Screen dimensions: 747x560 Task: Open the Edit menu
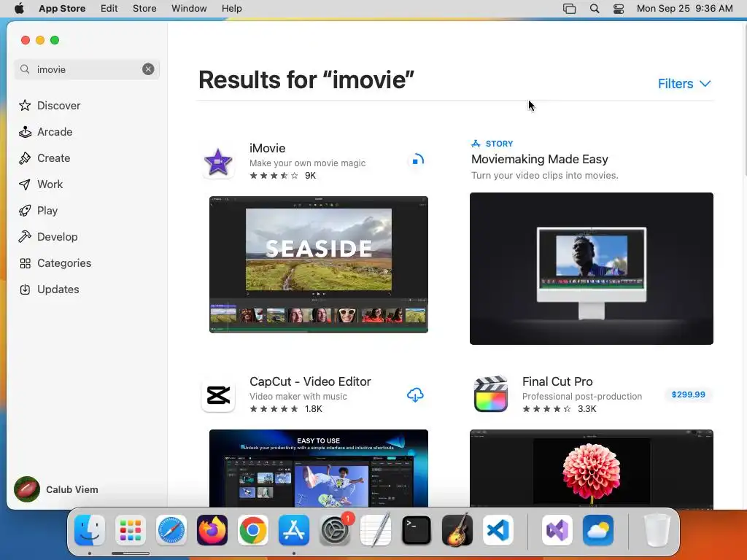[109, 9]
